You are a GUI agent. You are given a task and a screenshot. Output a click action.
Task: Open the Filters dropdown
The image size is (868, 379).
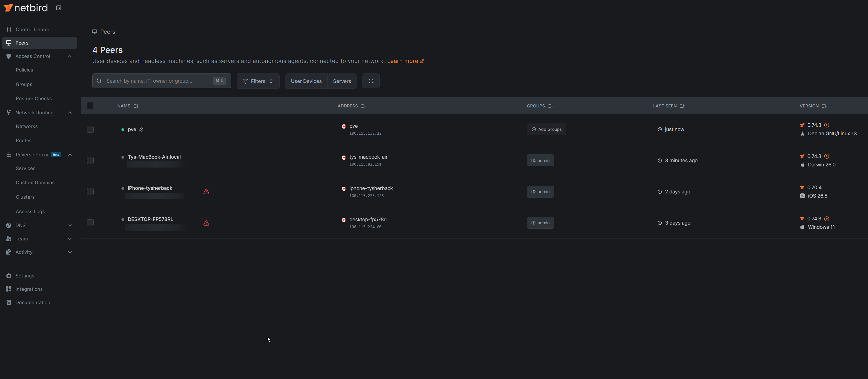tap(258, 81)
